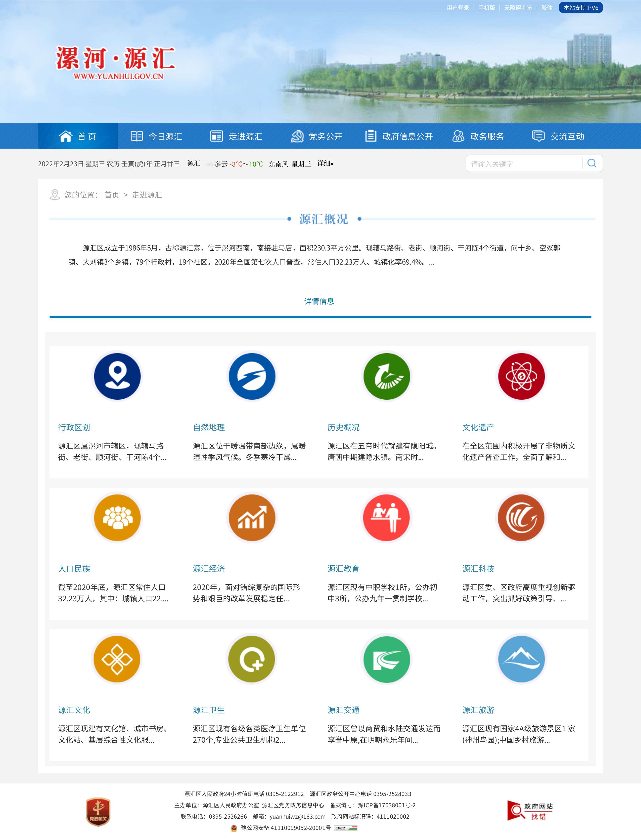Open the 人口民族 people group icon
The image size is (641, 840).
point(117,518)
